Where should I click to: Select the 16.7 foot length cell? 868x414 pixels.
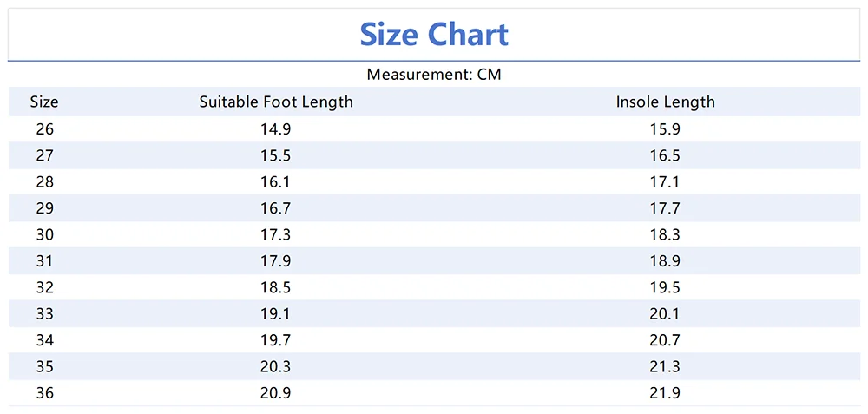click(x=276, y=208)
